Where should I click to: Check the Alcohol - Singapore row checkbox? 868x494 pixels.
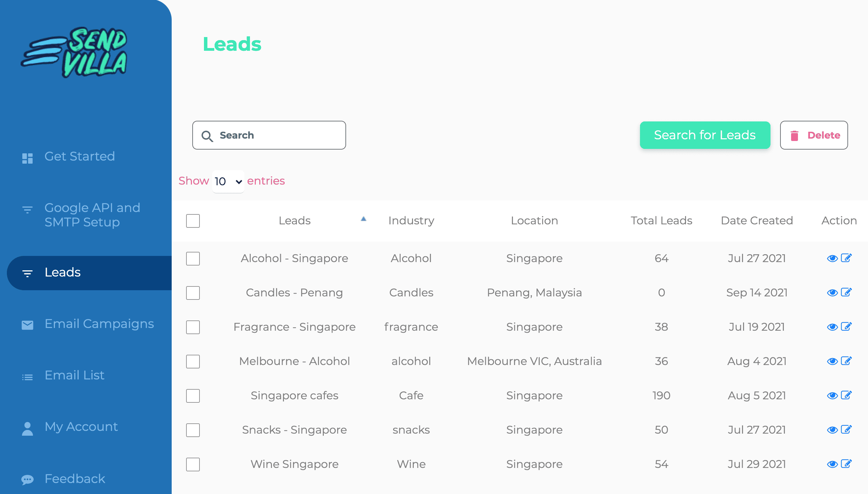[193, 259]
